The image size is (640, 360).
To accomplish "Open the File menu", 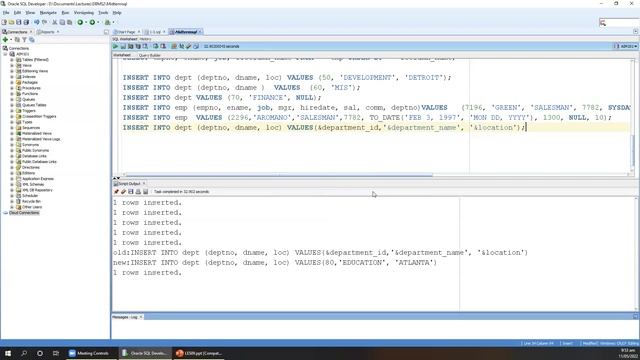I will 6,13.
